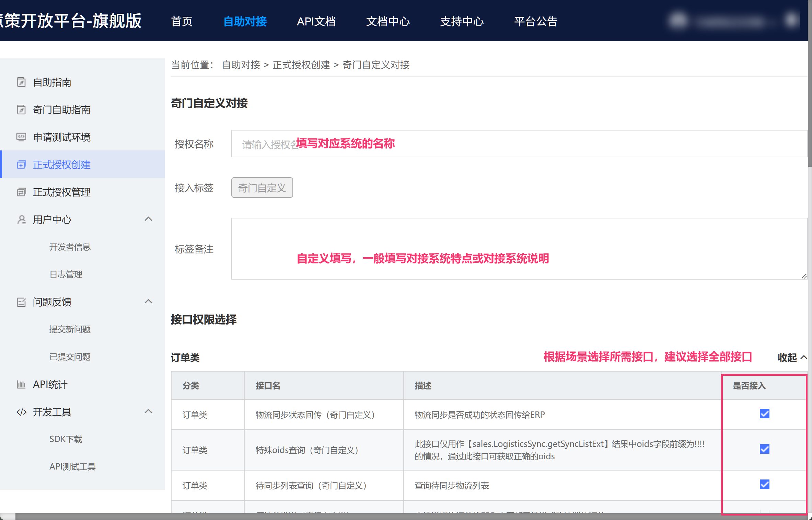Viewport: 812px width, 520px height.
Task: Open the SDK下载 link
Action: (66, 439)
